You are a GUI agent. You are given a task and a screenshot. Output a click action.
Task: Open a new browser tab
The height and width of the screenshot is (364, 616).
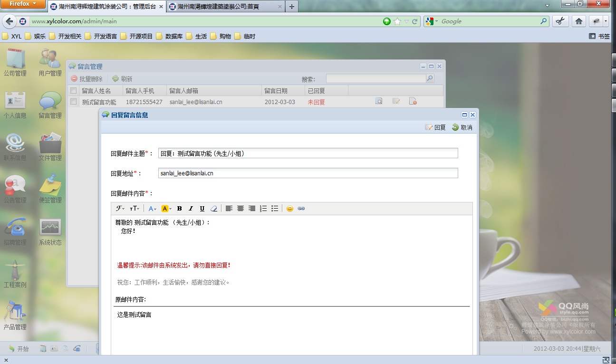(291, 7)
